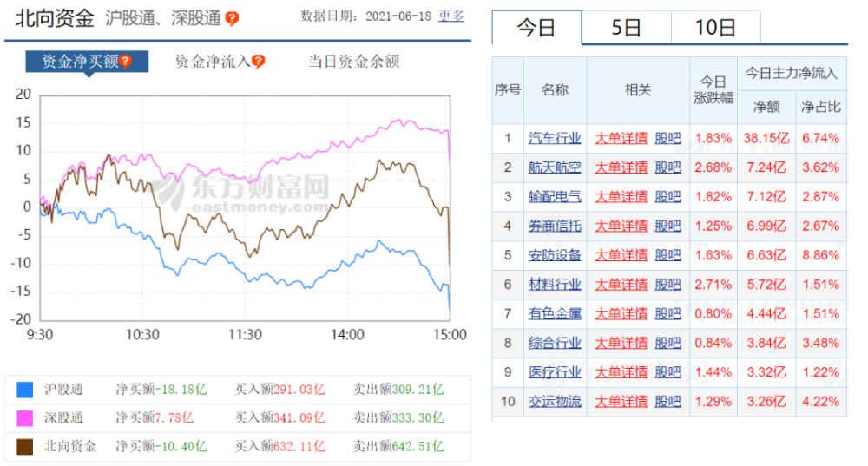The height and width of the screenshot is (466, 868).
Task: Open 大单详情 for 综合行业
Action: coord(621,343)
